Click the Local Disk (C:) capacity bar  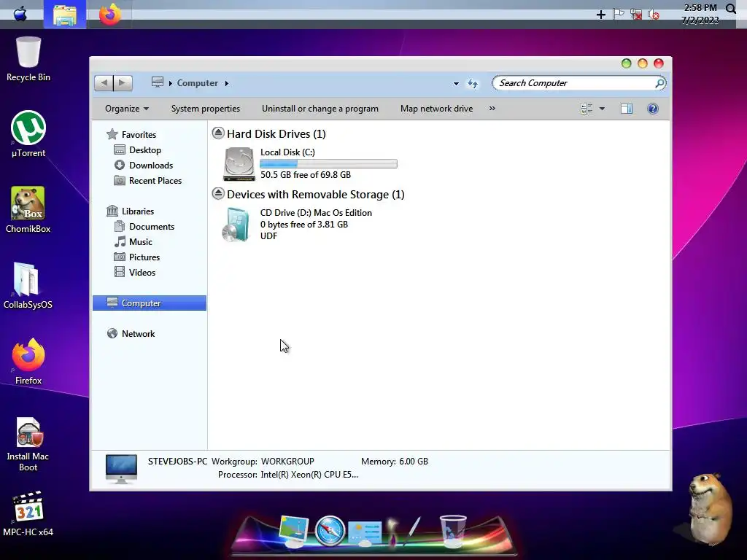click(x=328, y=164)
